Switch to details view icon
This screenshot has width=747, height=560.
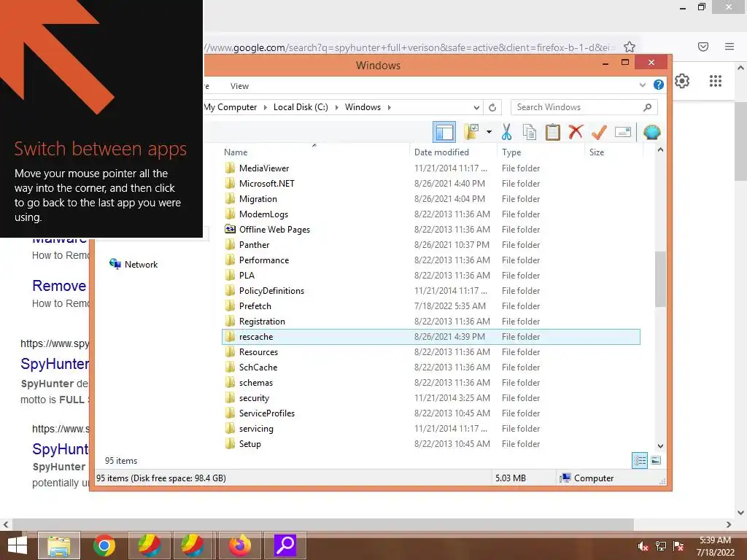click(640, 460)
